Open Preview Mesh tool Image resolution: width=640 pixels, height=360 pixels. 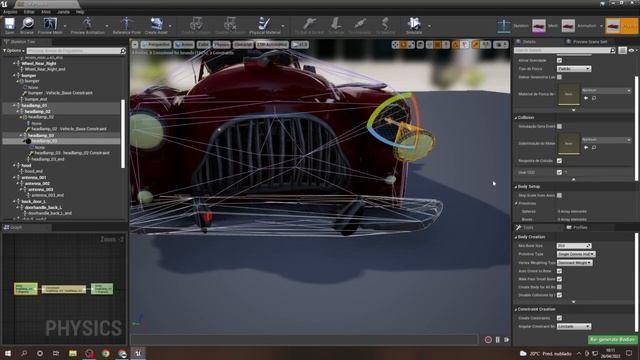click(50, 25)
